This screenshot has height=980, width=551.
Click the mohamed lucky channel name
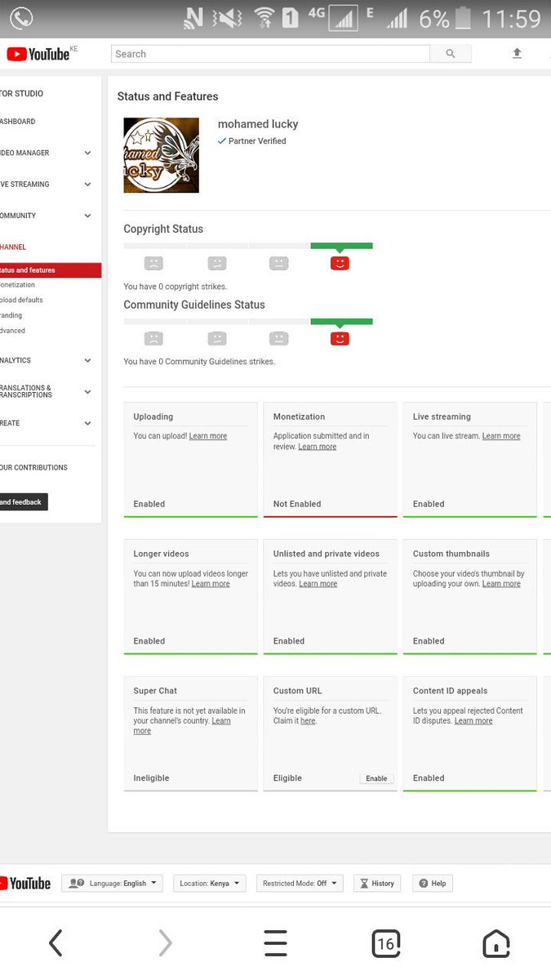pos(258,124)
